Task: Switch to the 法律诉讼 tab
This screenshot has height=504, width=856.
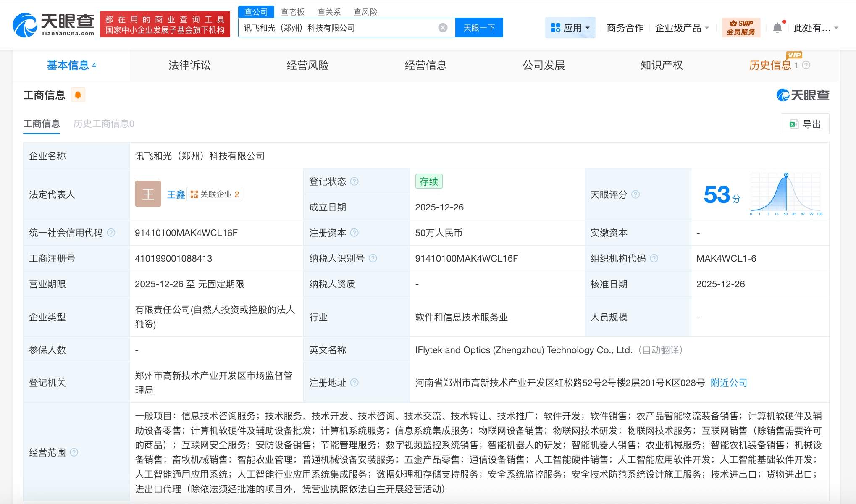Action: coord(189,65)
